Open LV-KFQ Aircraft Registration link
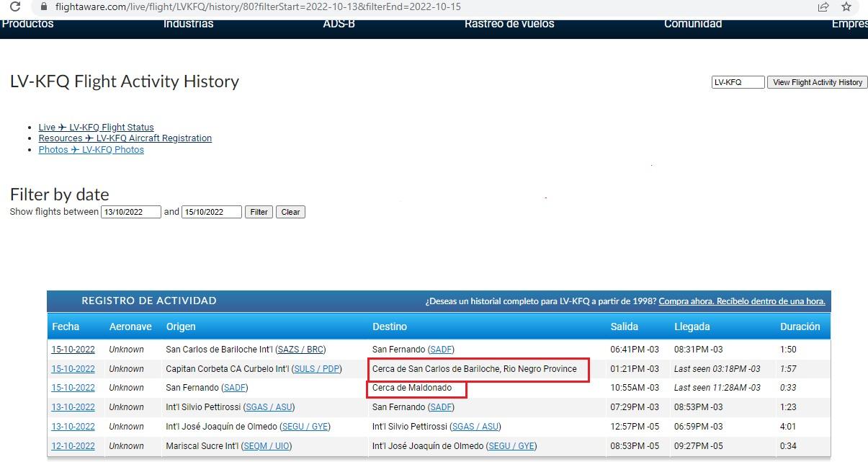The width and height of the screenshot is (868, 462). coord(125,138)
